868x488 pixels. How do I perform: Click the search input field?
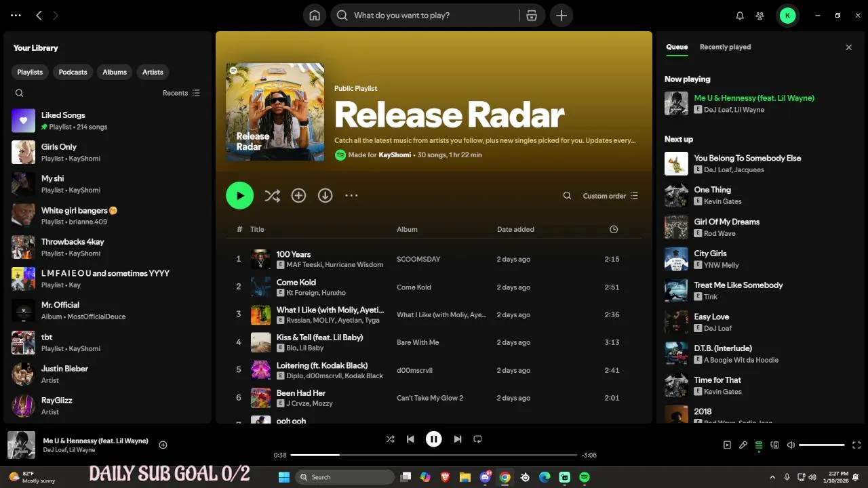pyautogui.click(x=434, y=15)
